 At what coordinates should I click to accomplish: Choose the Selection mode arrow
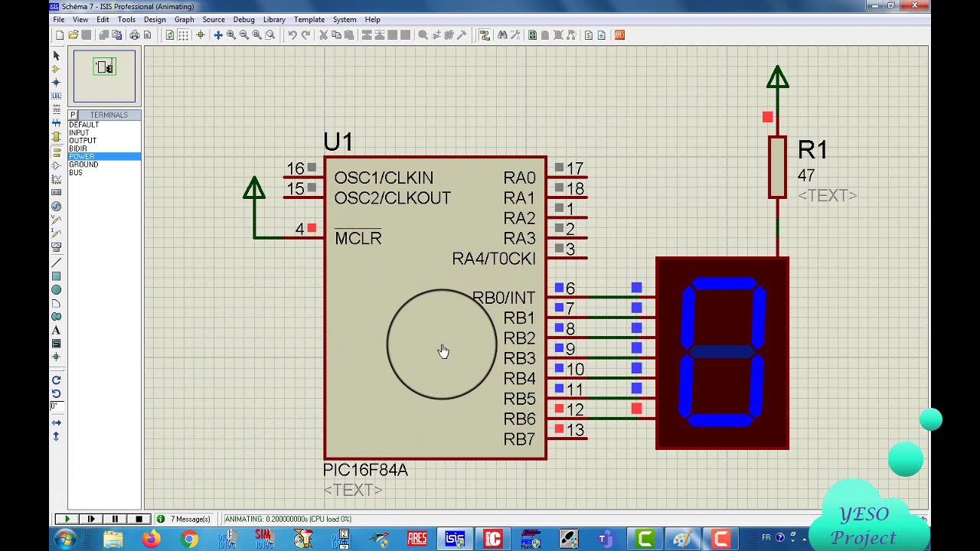[x=56, y=56]
